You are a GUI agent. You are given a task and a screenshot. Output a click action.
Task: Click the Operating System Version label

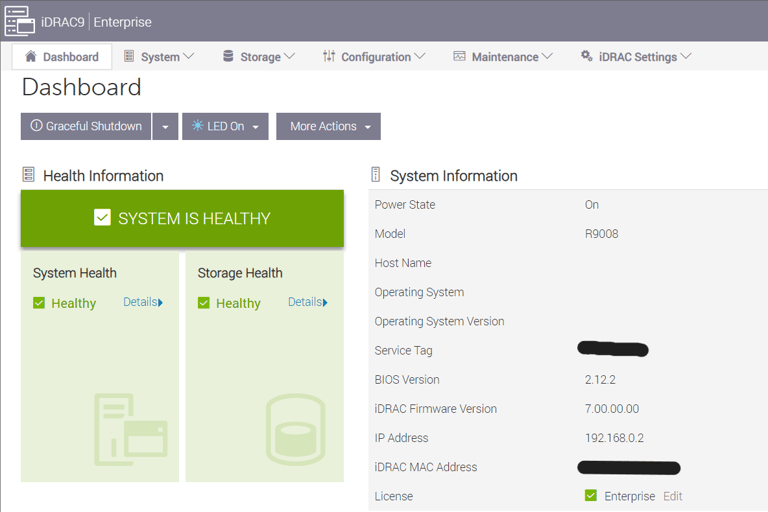point(439,321)
